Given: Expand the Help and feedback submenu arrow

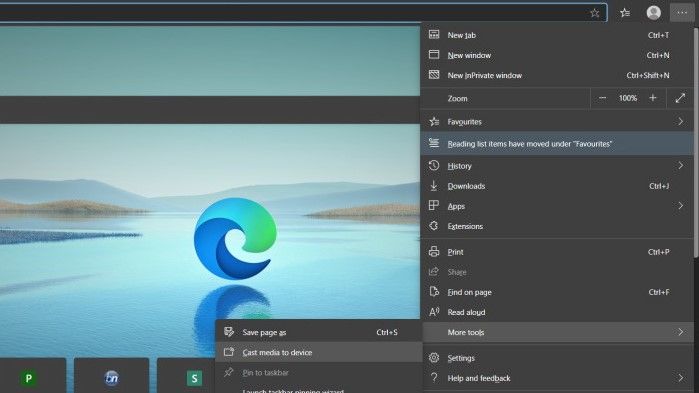Looking at the screenshot, I should click(x=681, y=378).
